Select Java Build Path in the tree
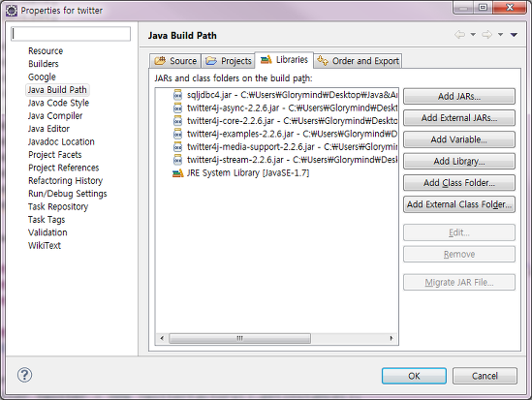This screenshot has height=400, width=532. [x=57, y=90]
